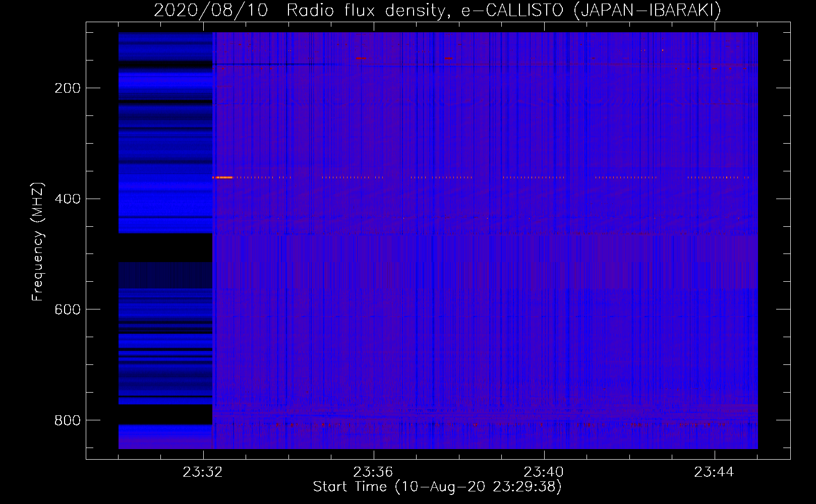Click the 23:32 time tick label
The image size is (816, 504).
203,472
